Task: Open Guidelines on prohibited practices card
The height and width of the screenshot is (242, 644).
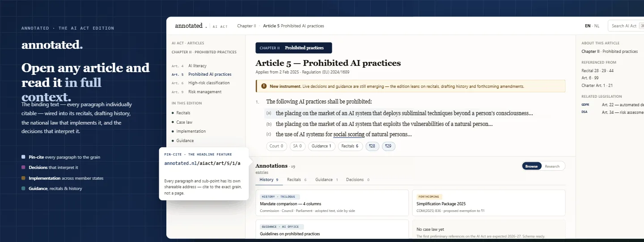Action: click(x=332, y=229)
